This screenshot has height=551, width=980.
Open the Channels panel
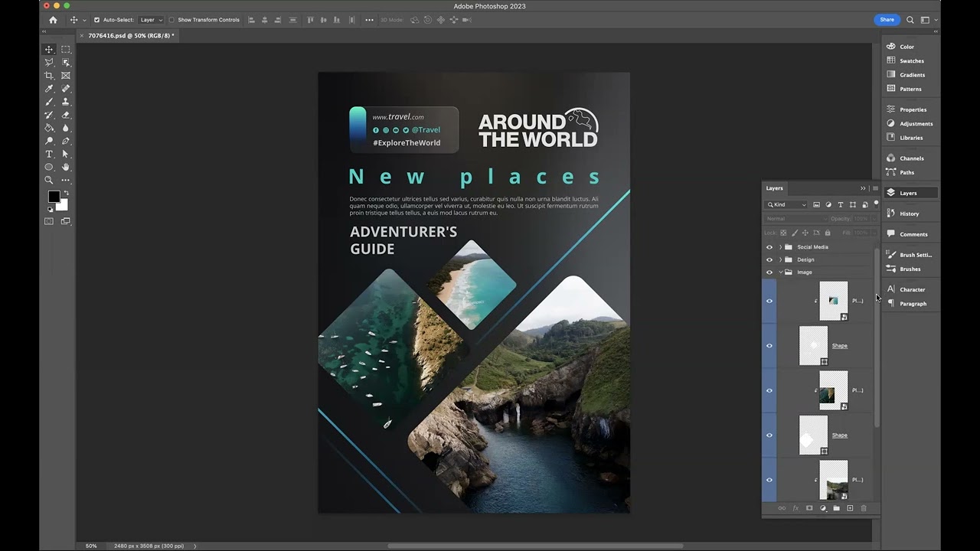coord(911,158)
